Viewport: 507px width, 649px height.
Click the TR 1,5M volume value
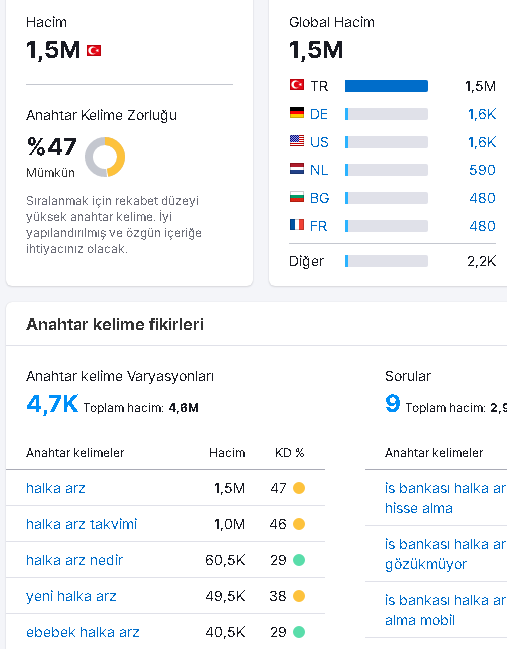click(481, 86)
